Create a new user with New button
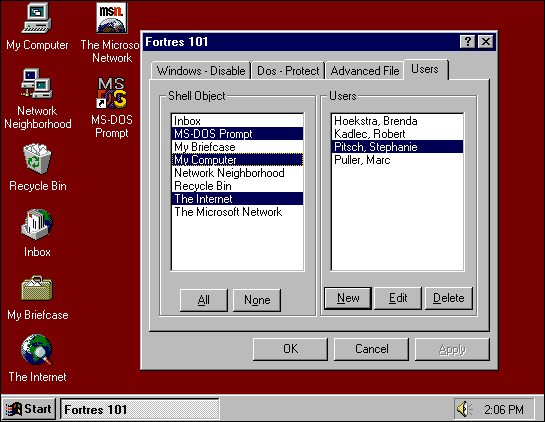The image size is (545, 422). pos(348,298)
